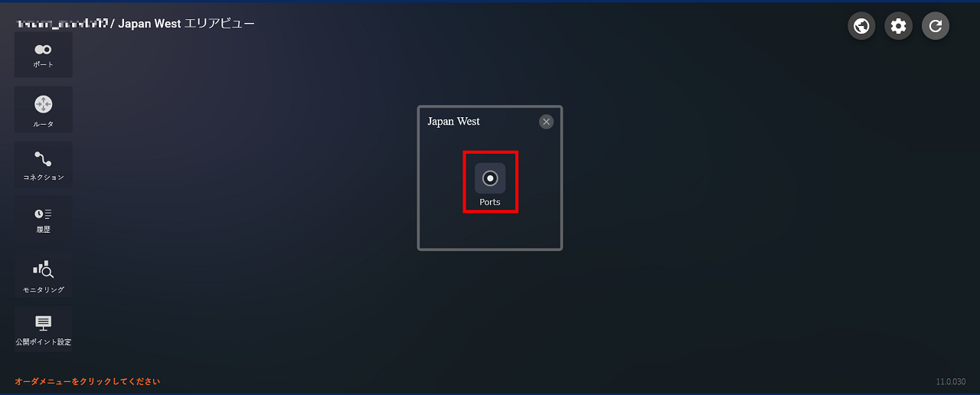Click the blurred tenant name in breadcrumb
This screenshot has width=980, height=395.
coord(63,24)
